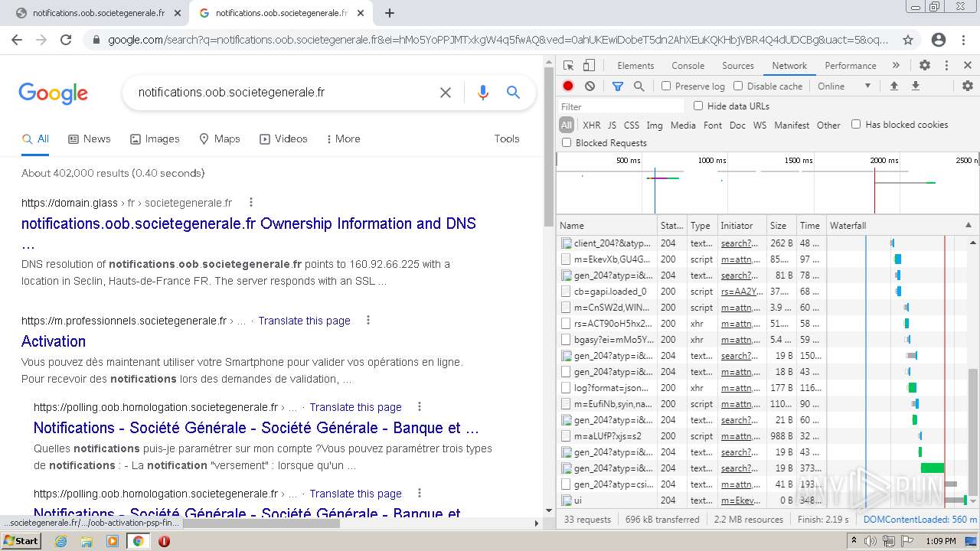Clear the Google search box text
980x551 pixels.
coord(446,93)
